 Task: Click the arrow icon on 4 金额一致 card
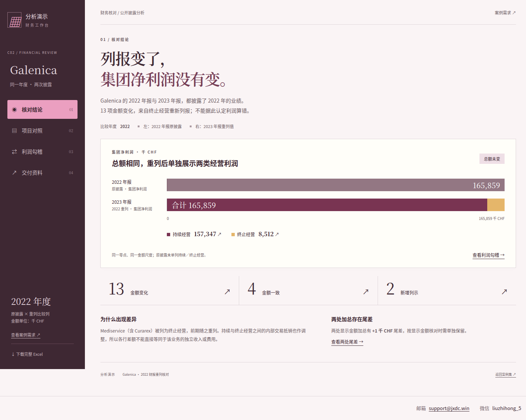point(366,292)
